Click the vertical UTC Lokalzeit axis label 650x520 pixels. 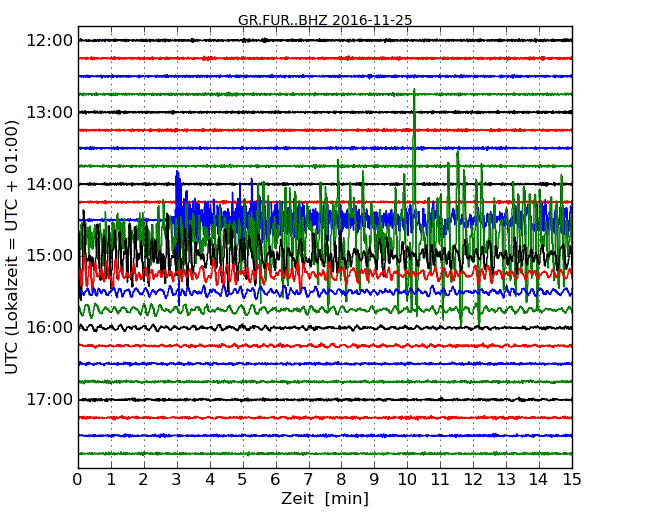click(12, 247)
